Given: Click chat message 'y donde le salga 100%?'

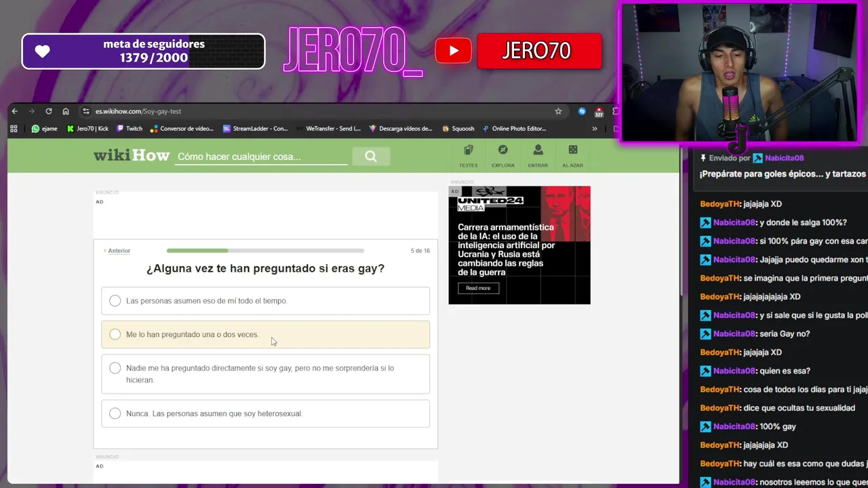Looking at the screenshot, I should tap(803, 222).
